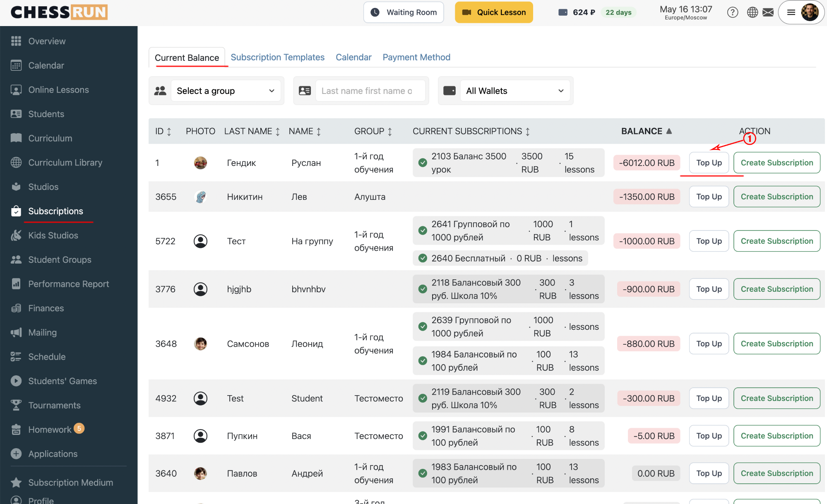
Task: Focus the last name search field
Action: [370, 91]
